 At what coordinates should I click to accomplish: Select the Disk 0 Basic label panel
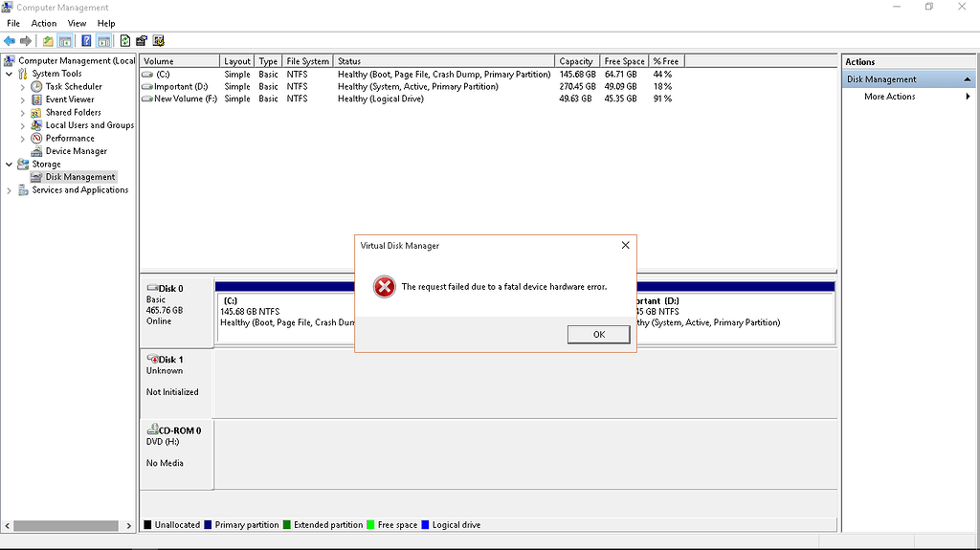pyautogui.click(x=177, y=312)
